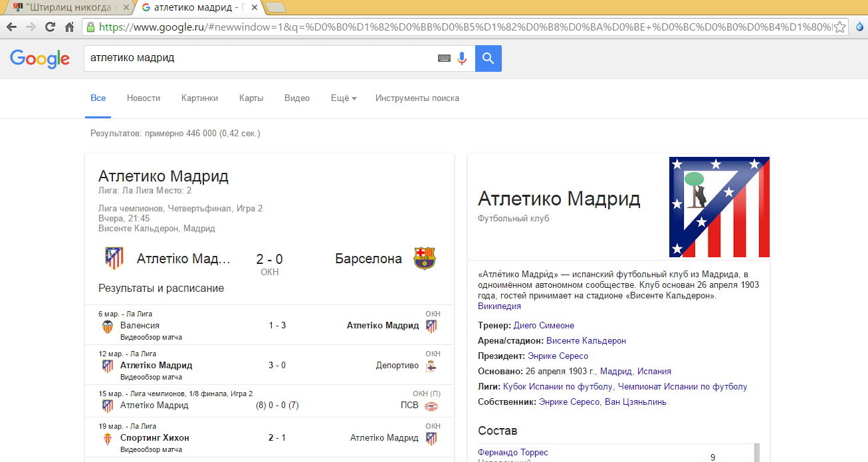Screen dimensions: 868x462
Task: Open the Диего Симеоне link
Action: coord(544,326)
